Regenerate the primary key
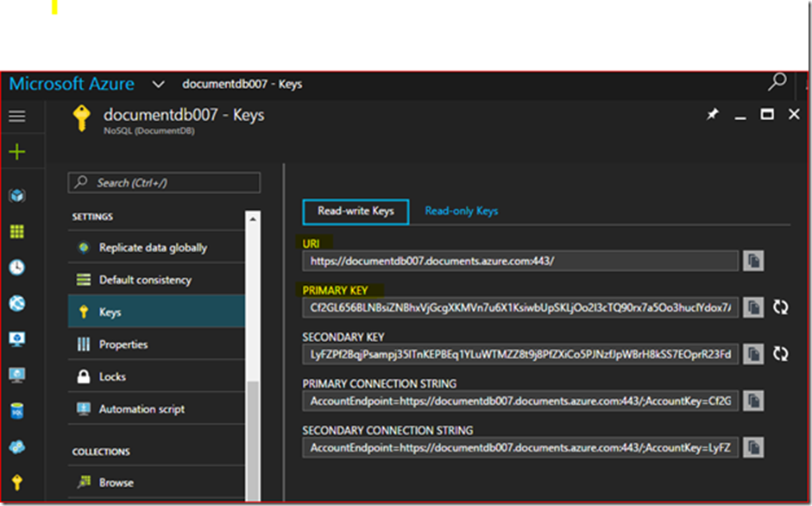 coord(781,307)
